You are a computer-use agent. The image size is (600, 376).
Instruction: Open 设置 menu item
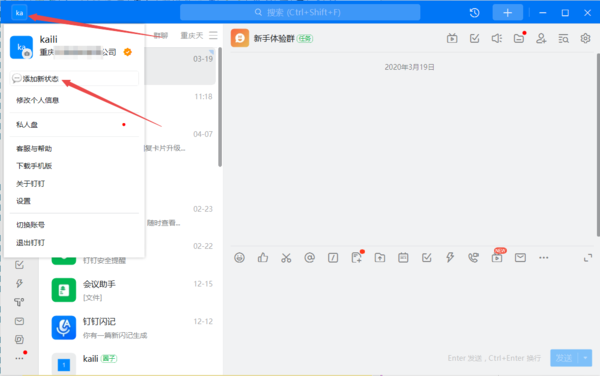pyautogui.click(x=23, y=201)
